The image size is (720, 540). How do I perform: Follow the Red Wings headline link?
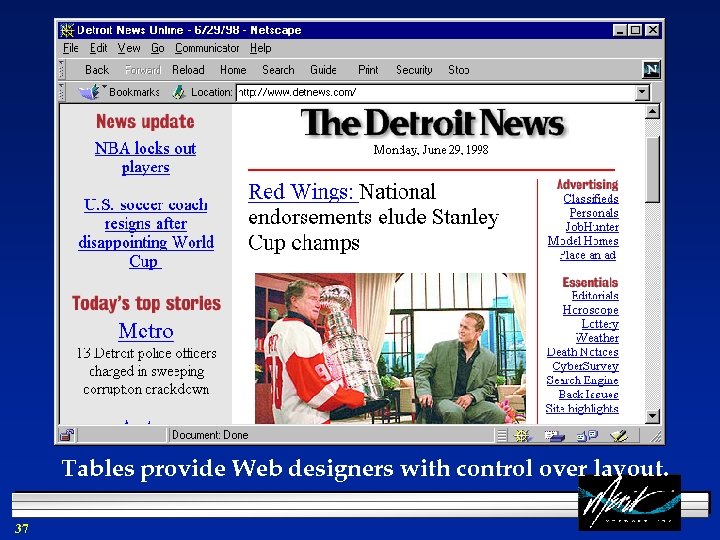click(303, 192)
